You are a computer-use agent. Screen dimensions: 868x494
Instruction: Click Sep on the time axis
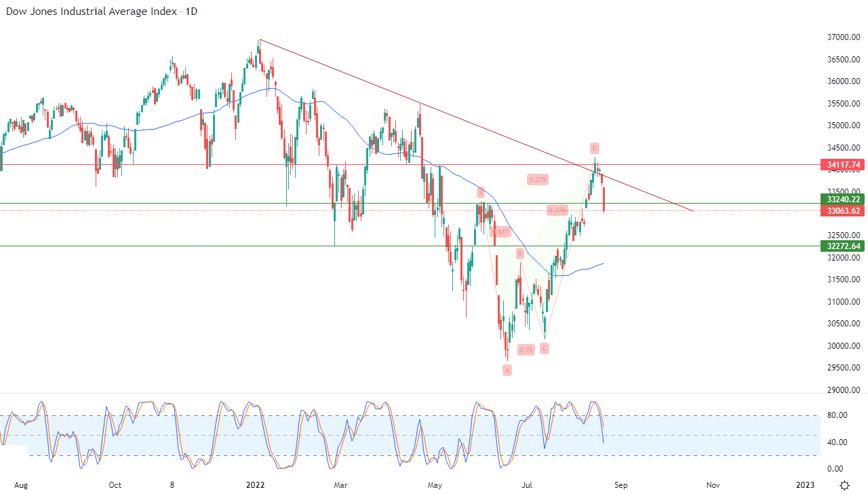coord(621,485)
